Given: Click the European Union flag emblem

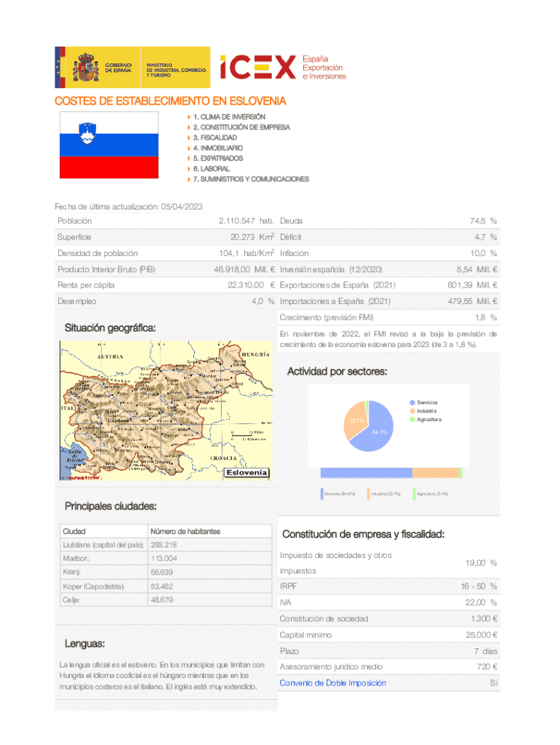Looking at the screenshot, I should (x=60, y=67).
